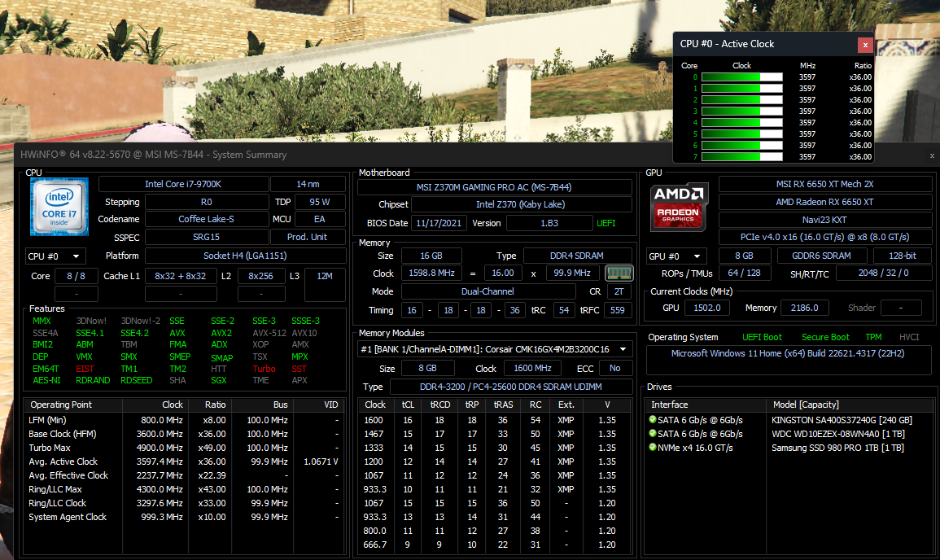
Task: Close the CPU #0 Active Clock window
Action: pyautogui.click(x=865, y=45)
